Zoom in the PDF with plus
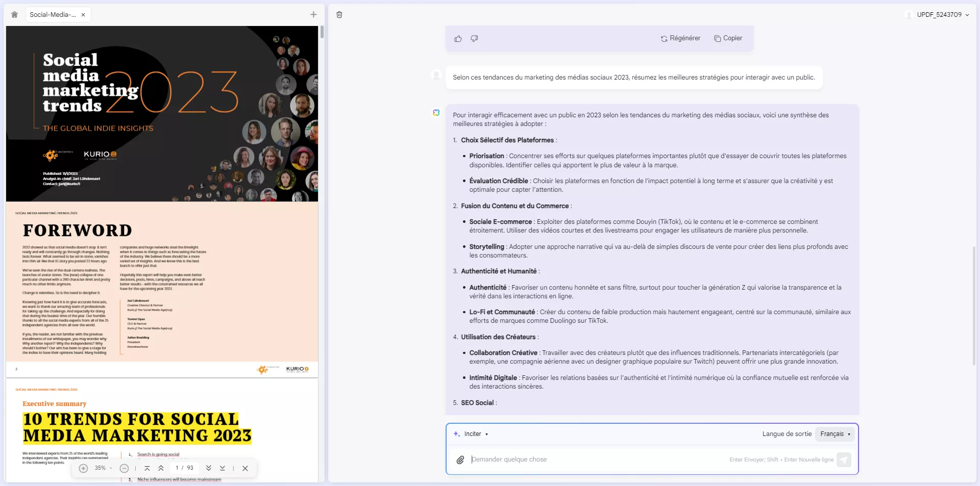This screenshot has width=980, height=486. [x=83, y=468]
